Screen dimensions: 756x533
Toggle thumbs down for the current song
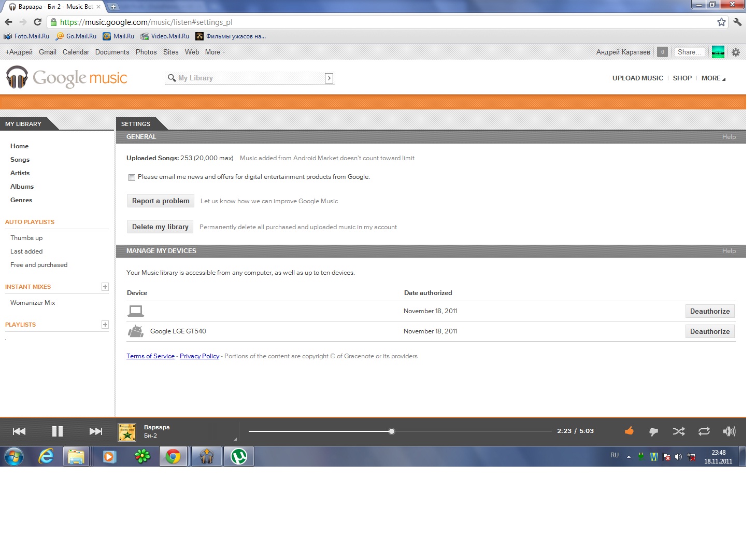tap(653, 431)
